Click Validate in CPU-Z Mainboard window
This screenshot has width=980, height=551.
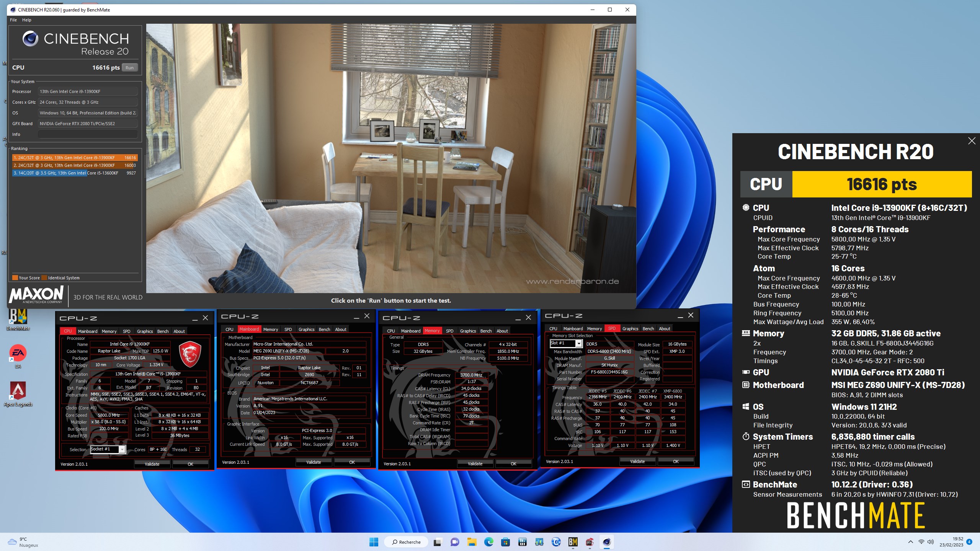(314, 462)
